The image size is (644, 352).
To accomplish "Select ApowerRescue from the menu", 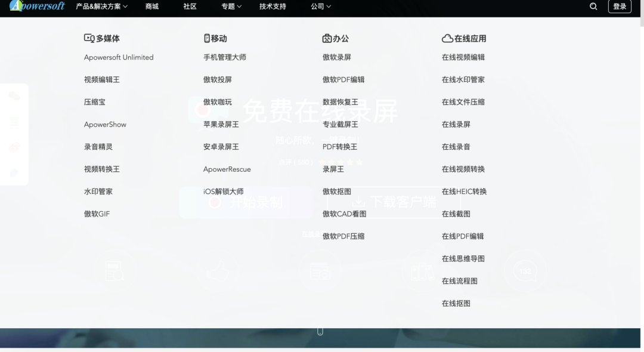I will pos(227,169).
